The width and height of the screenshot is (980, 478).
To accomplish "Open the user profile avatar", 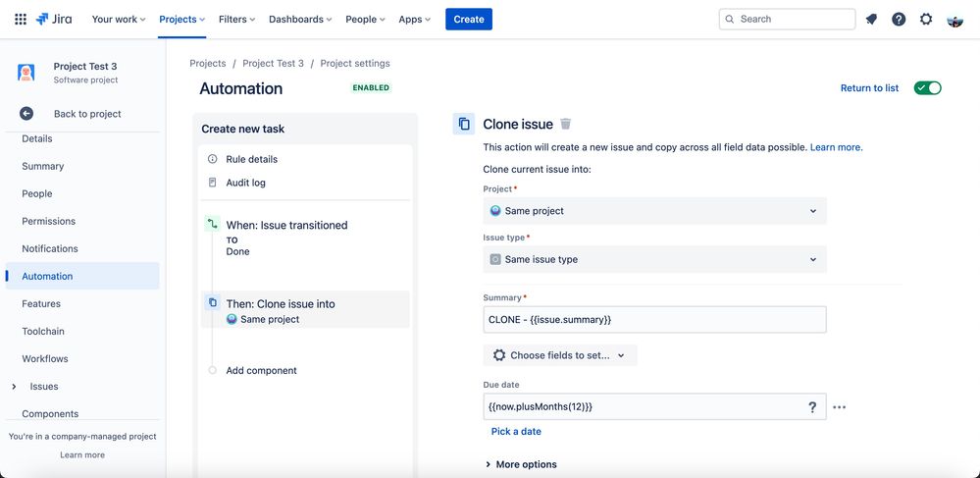I will coord(955,20).
